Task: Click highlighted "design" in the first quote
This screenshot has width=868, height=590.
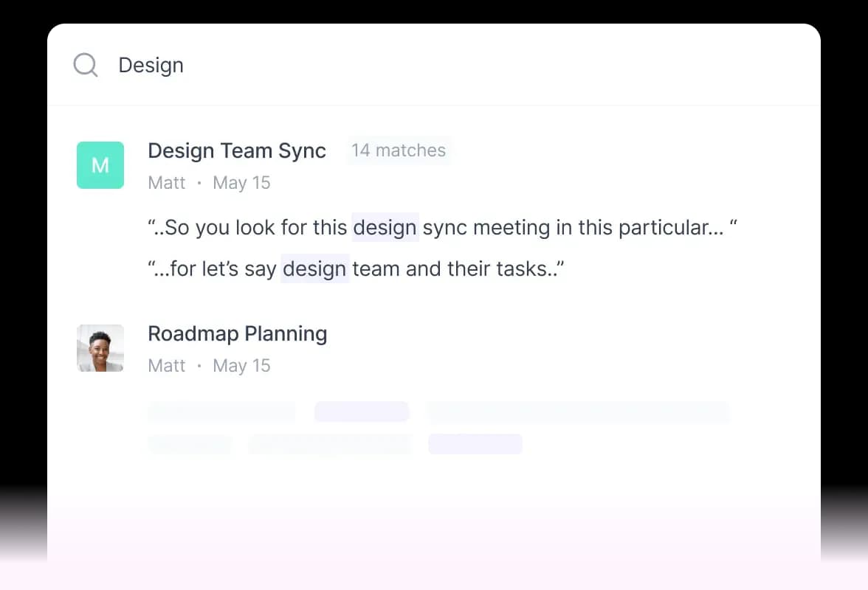Action: [x=385, y=228]
